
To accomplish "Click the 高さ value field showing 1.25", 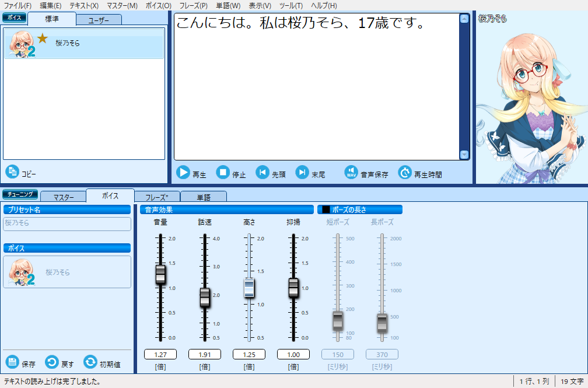I will tap(249, 354).
